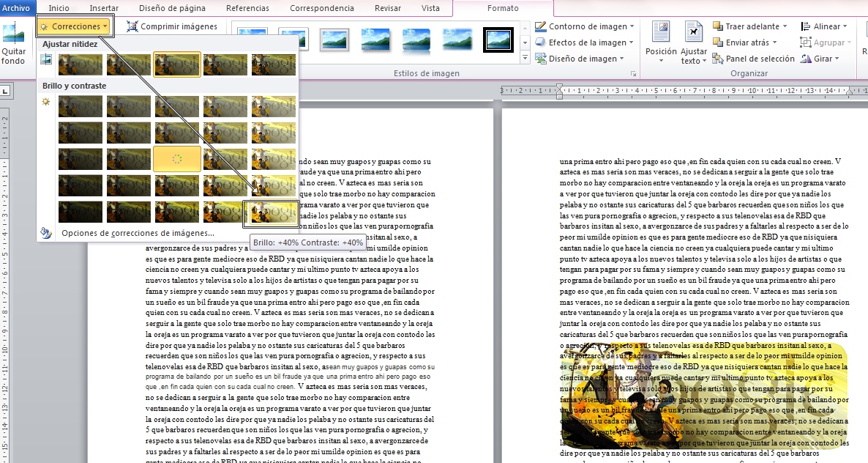Click the Posición icon

(x=660, y=32)
